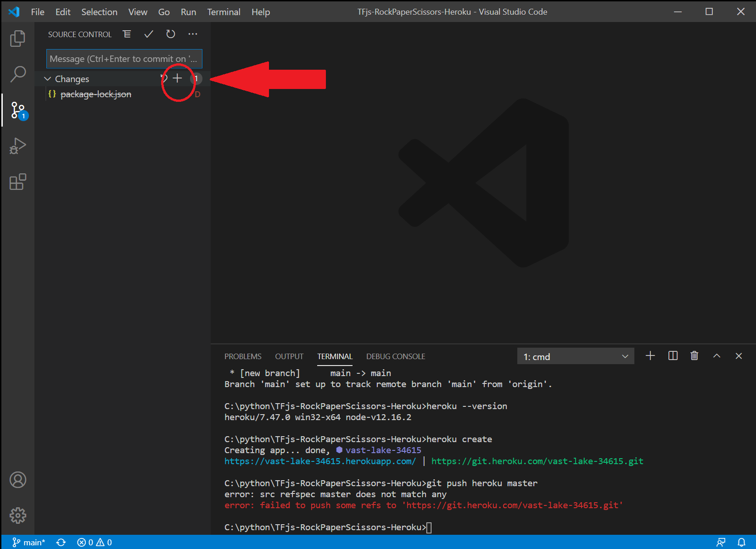Screen dimensions: 756x549
Task: Click the main* branch in status bar
Action: coord(28,543)
